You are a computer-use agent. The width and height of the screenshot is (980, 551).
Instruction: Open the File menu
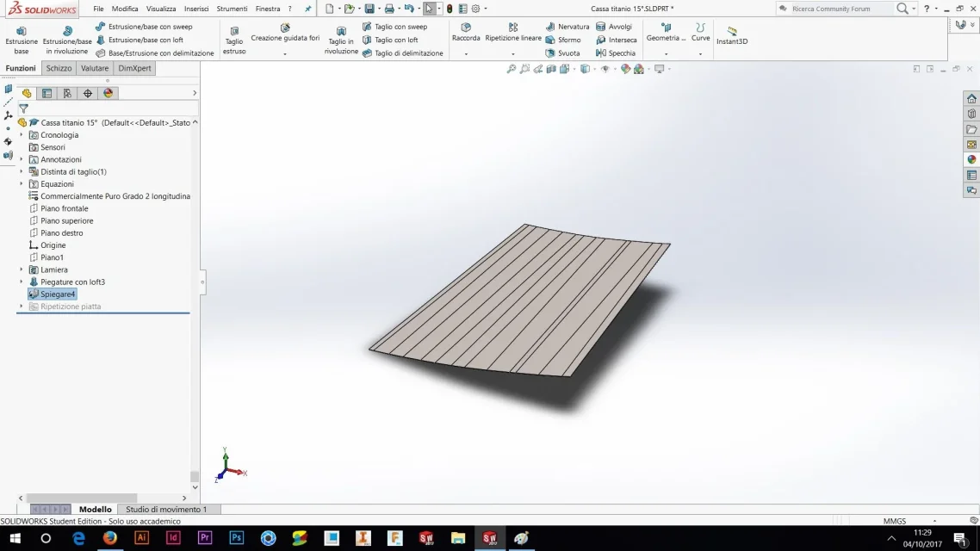click(x=98, y=9)
